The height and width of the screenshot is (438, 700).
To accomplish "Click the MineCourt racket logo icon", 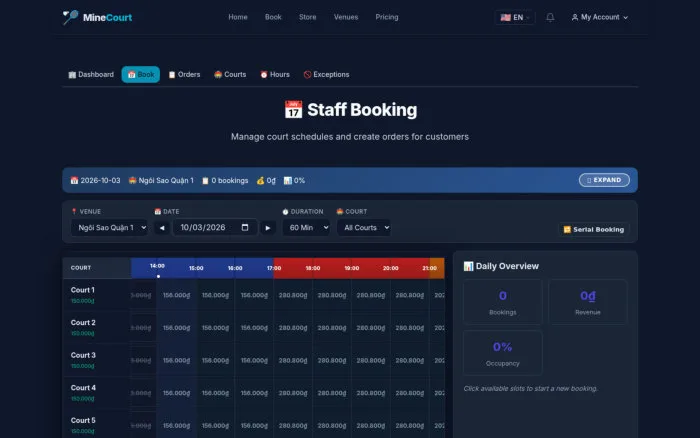I will pos(70,17).
